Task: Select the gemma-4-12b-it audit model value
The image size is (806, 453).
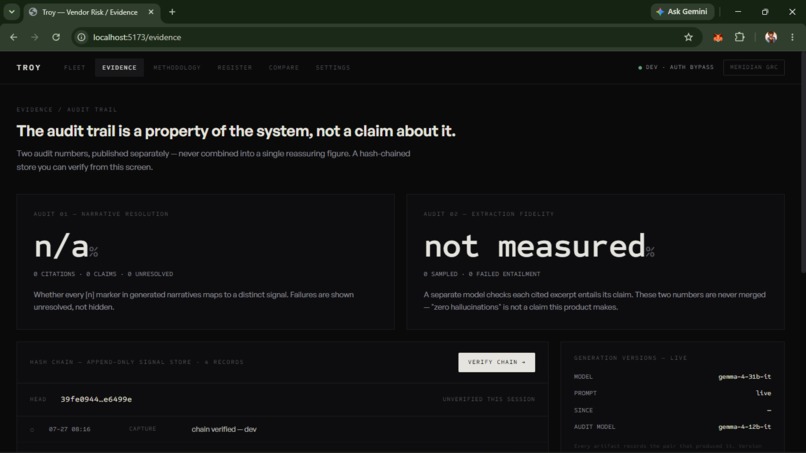Action: tap(744, 427)
